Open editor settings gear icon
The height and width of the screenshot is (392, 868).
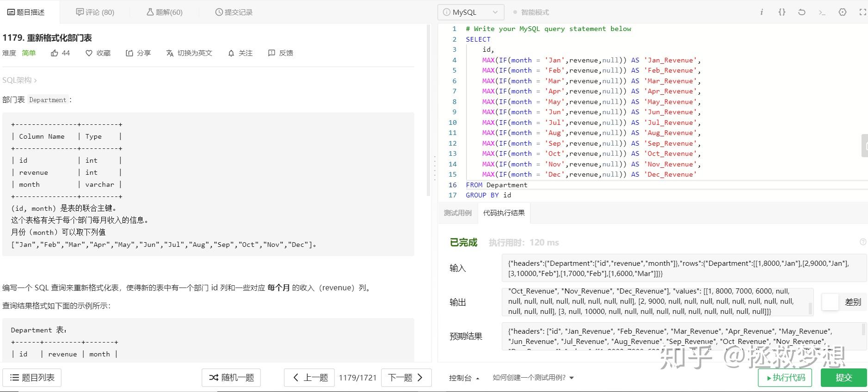pos(843,12)
